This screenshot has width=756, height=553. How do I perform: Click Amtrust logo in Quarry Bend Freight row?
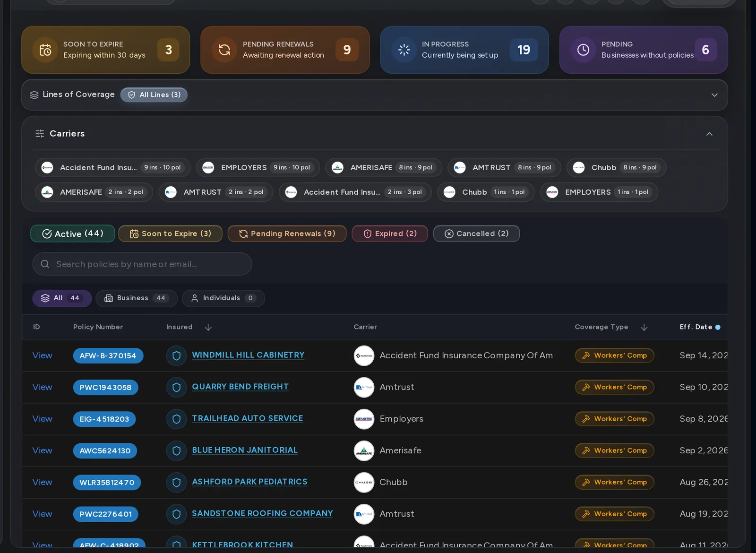click(x=364, y=388)
